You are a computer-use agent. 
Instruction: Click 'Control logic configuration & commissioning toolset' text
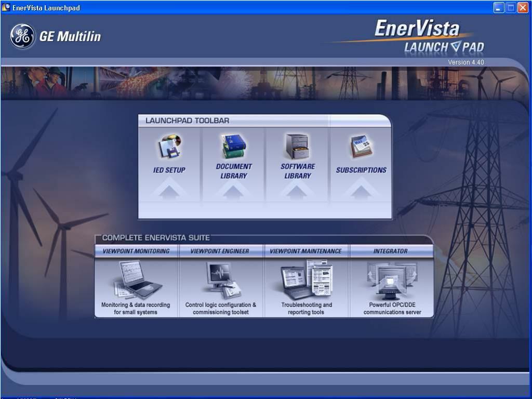click(220, 309)
